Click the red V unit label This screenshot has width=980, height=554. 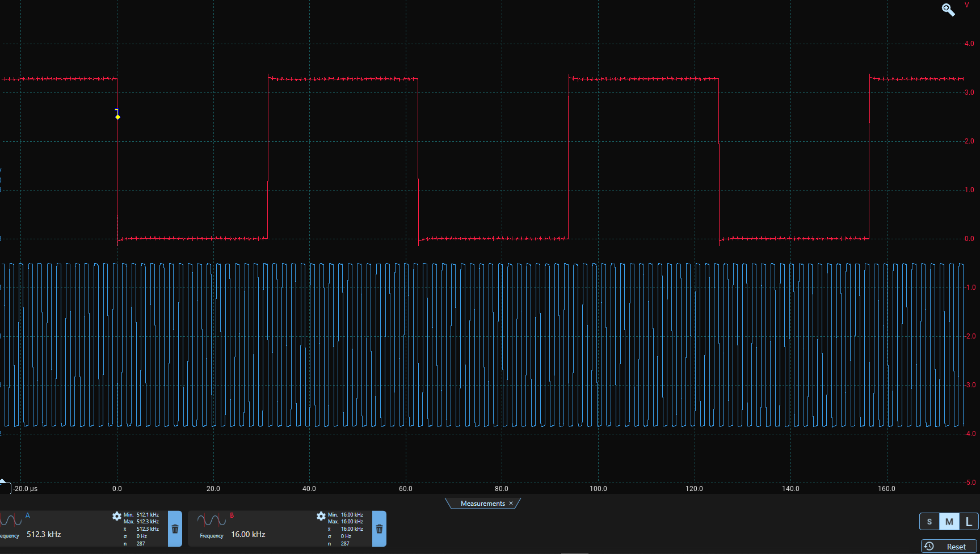tap(967, 5)
